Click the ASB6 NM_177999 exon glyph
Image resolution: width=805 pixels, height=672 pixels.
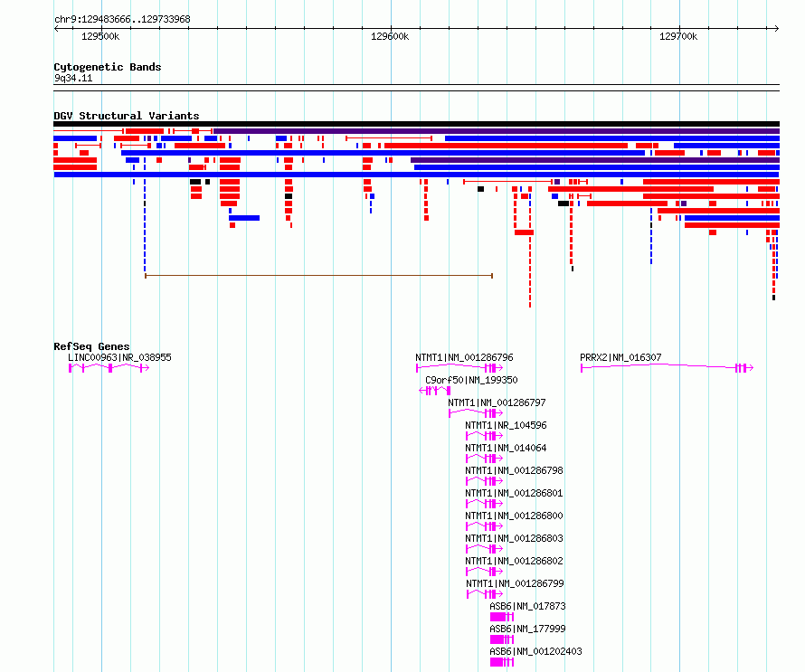[502, 639]
